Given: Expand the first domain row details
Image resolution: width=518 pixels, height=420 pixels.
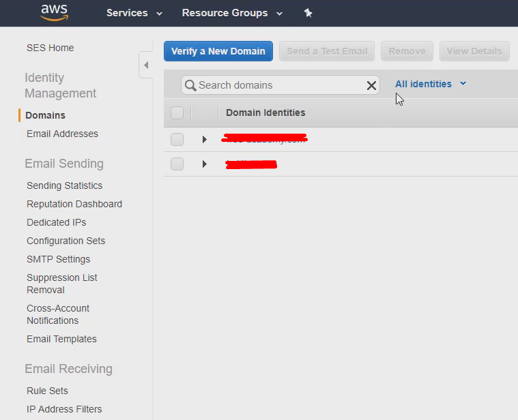Looking at the screenshot, I should pyautogui.click(x=205, y=139).
